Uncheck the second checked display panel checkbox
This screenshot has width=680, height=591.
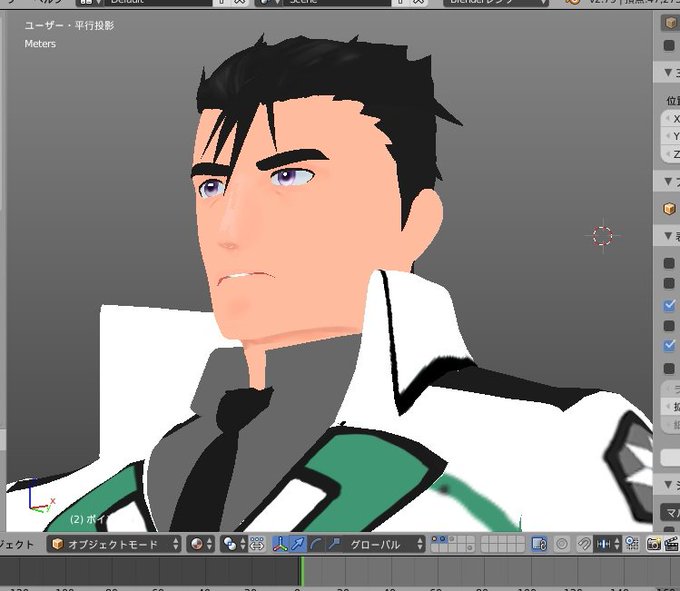point(669,346)
